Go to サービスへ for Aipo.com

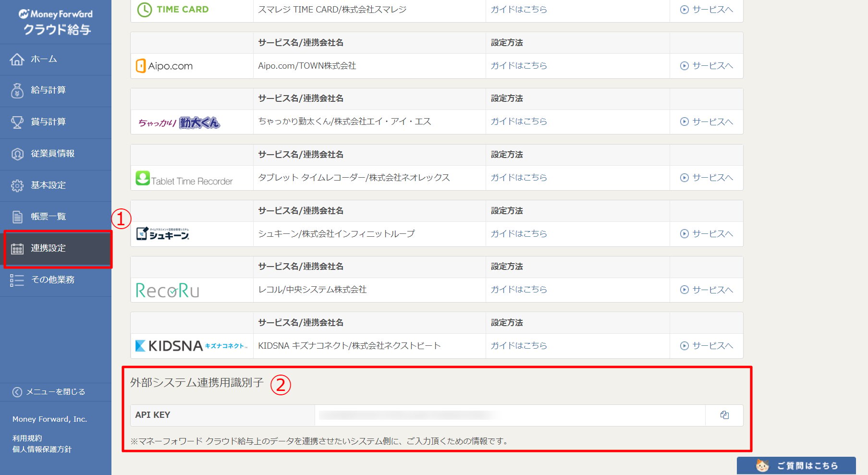(x=706, y=66)
